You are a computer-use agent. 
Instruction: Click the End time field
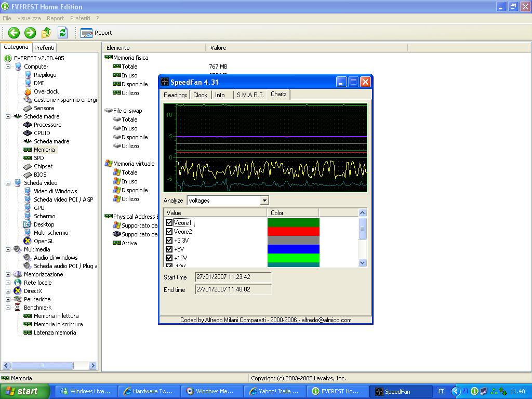coord(233,290)
